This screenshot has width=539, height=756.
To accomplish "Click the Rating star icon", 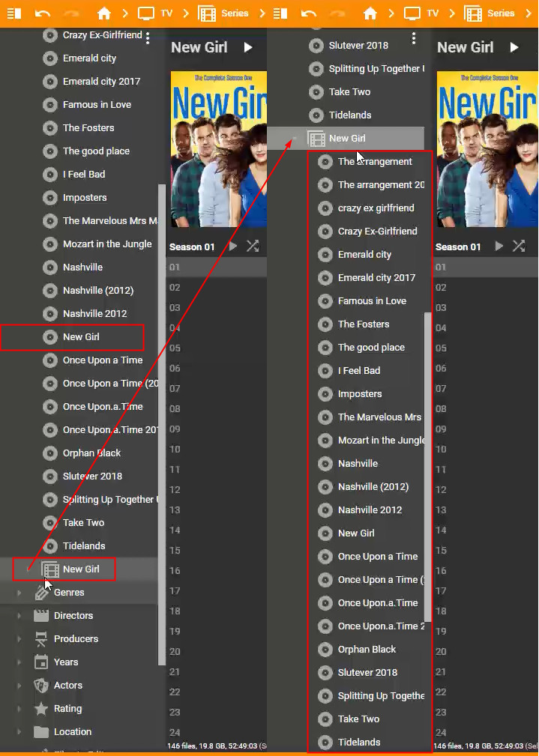I will tap(41, 709).
